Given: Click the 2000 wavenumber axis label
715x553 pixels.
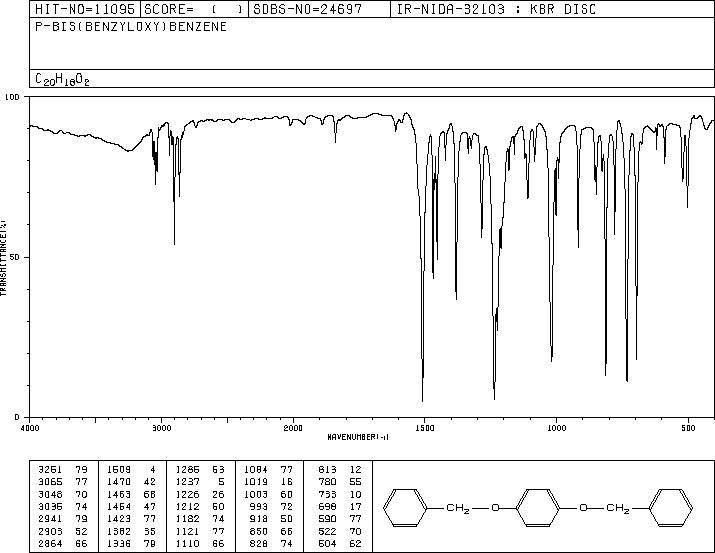Looking at the screenshot, I should pos(293,428).
